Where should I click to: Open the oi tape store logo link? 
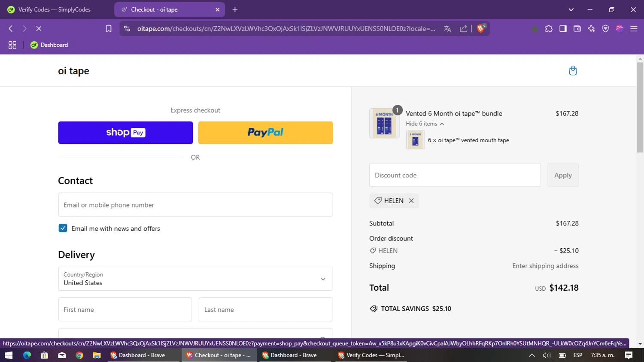pos(73,71)
